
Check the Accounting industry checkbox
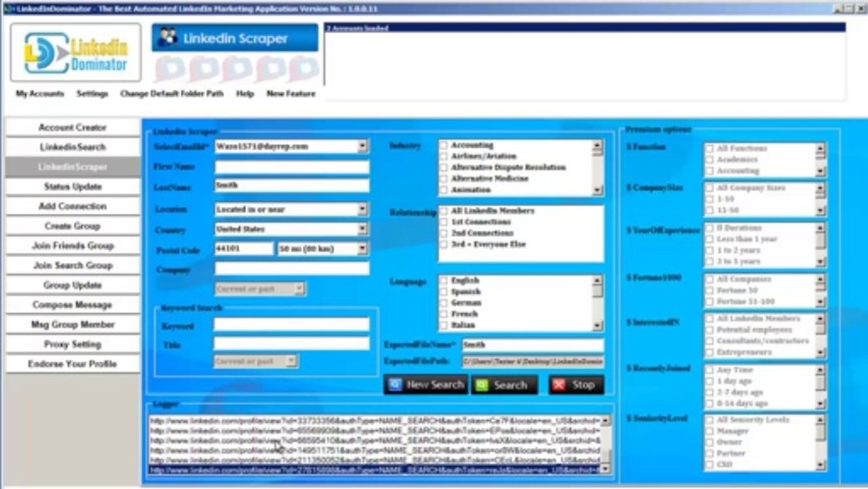click(443, 145)
